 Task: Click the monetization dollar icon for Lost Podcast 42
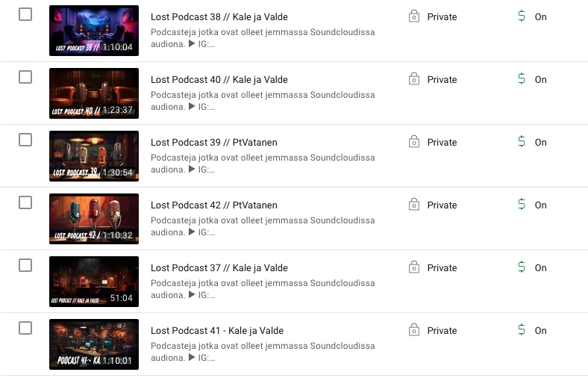pyautogui.click(x=522, y=204)
